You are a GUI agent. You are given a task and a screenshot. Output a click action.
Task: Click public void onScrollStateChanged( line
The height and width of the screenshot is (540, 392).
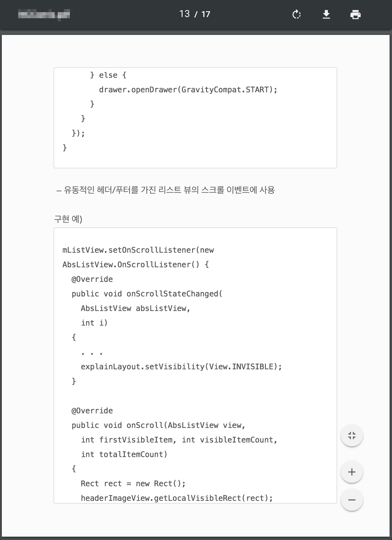147,294
